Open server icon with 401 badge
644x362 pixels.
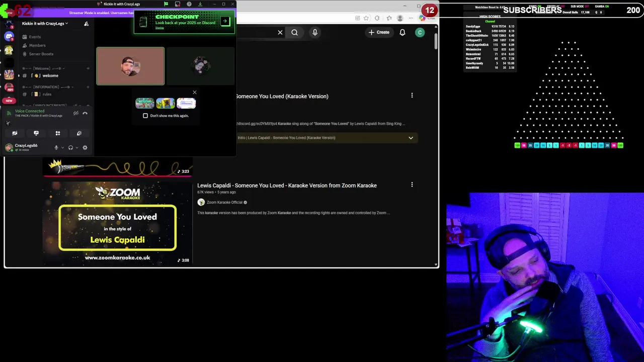pyautogui.click(x=9, y=87)
